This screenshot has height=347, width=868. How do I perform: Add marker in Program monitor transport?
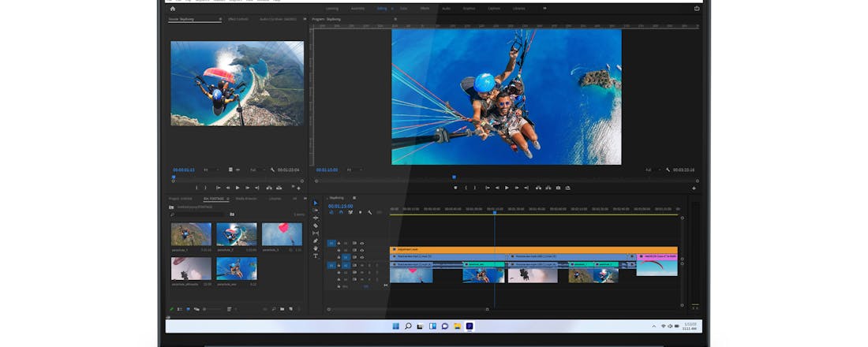coord(455,188)
